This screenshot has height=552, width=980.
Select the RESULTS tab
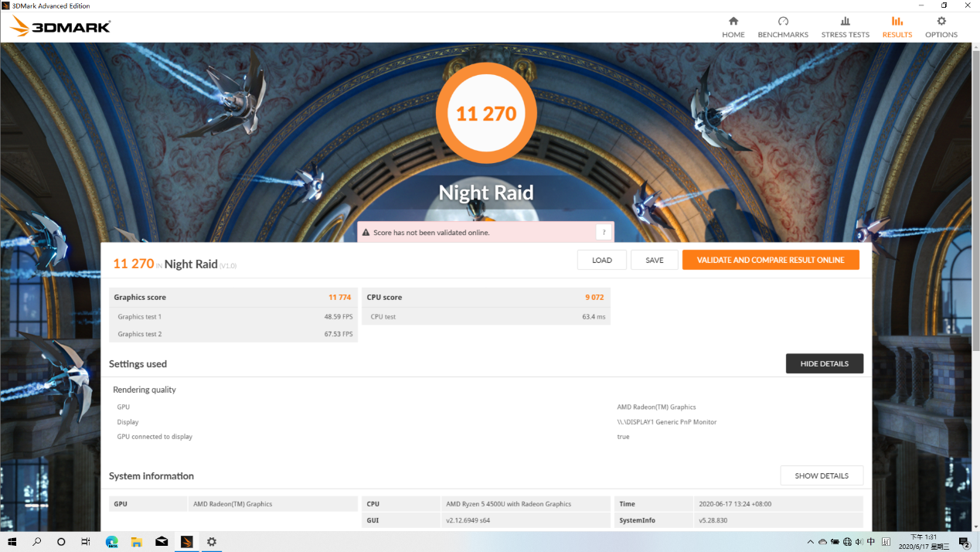[x=897, y=27]
